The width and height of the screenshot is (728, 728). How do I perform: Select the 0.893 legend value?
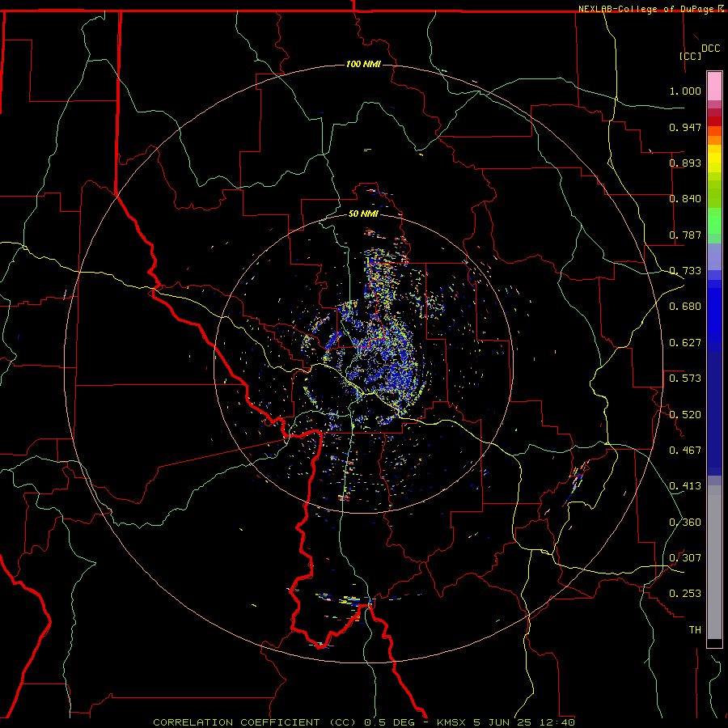click(x=685, y=163)
